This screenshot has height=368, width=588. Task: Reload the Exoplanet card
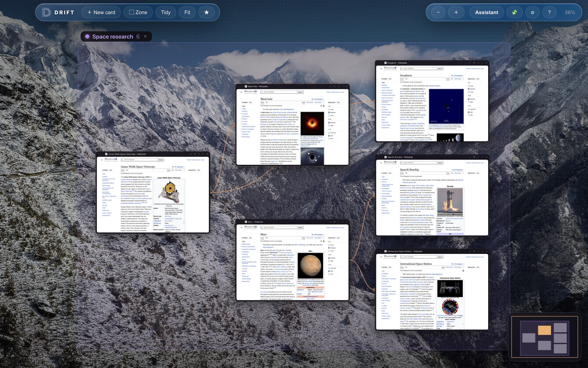[x=470, y=63]
